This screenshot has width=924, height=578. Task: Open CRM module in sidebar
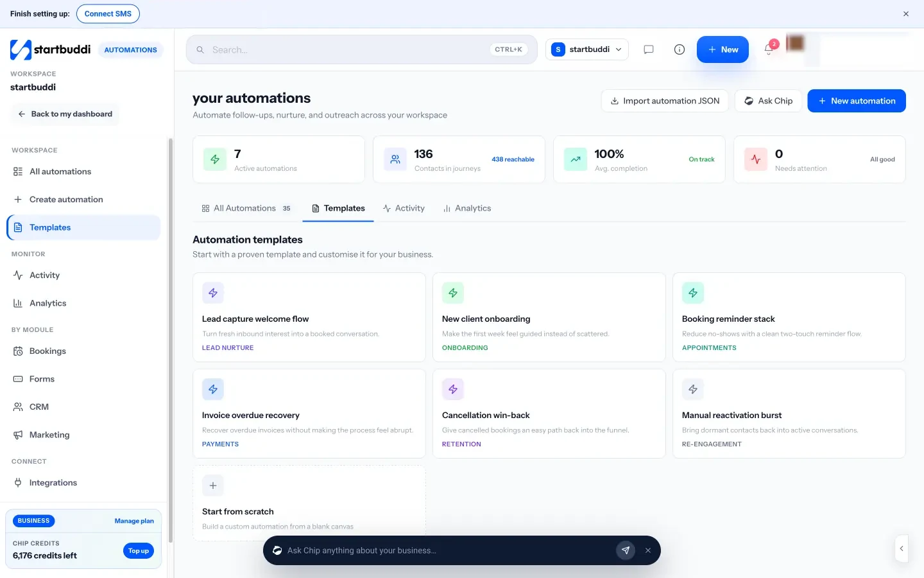click(x=83, y=407)
